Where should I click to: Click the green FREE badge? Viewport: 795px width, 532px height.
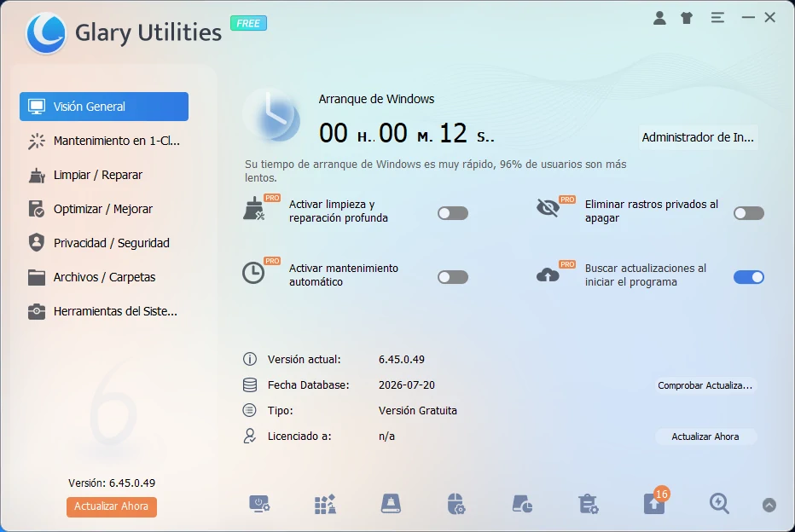(248, 23)
